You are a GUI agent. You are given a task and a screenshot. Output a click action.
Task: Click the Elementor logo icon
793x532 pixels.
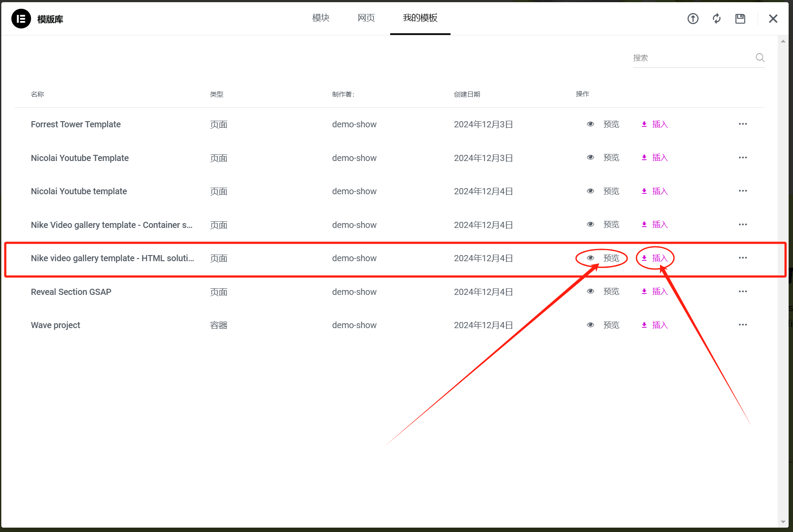[x=21, y=19]
